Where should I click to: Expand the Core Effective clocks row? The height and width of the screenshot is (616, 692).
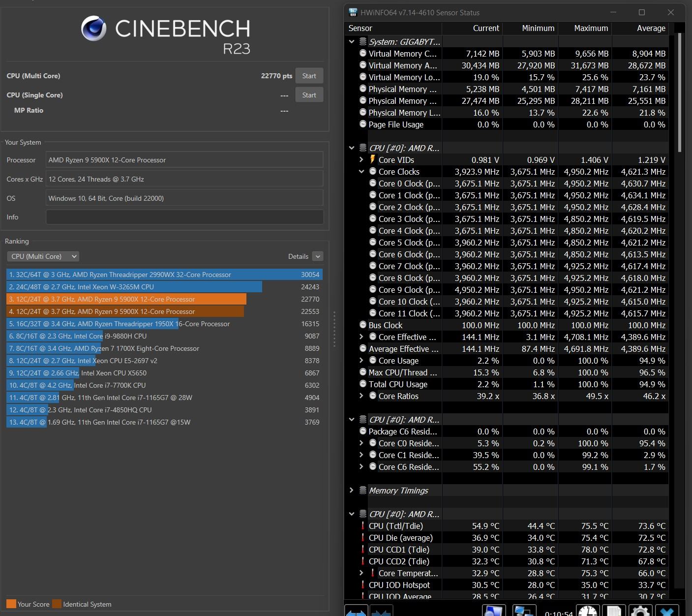tap(361, 337)
